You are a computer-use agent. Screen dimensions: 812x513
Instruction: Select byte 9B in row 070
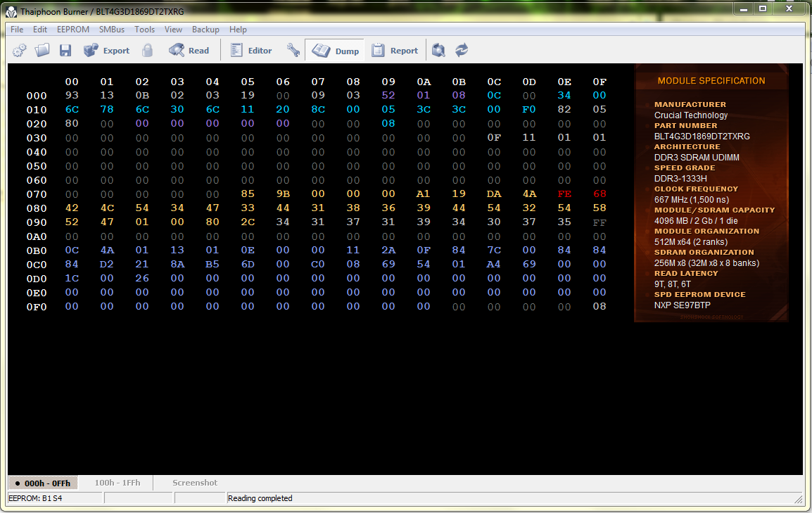click(x=283, y=194)
